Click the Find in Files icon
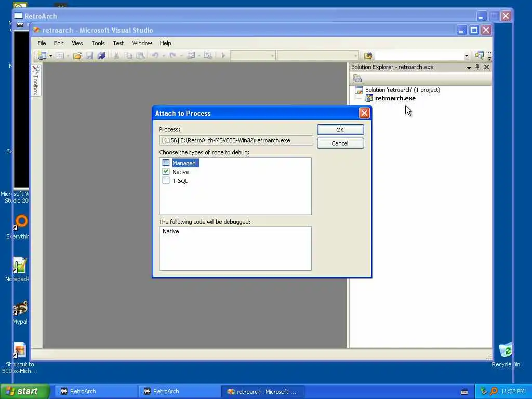The width and height of the screenshot is (532, 399). tap(368, 56)
